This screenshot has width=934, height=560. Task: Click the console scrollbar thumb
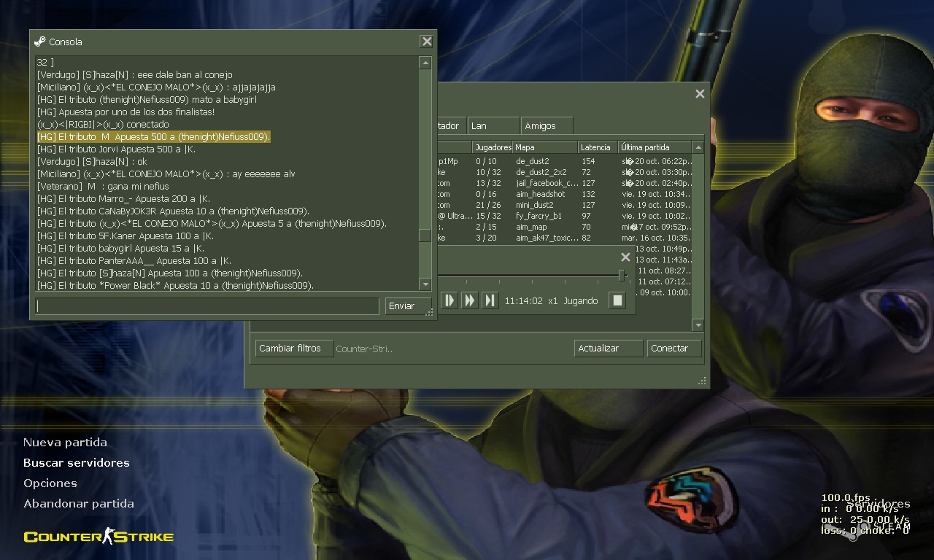[x=425, y=236]
